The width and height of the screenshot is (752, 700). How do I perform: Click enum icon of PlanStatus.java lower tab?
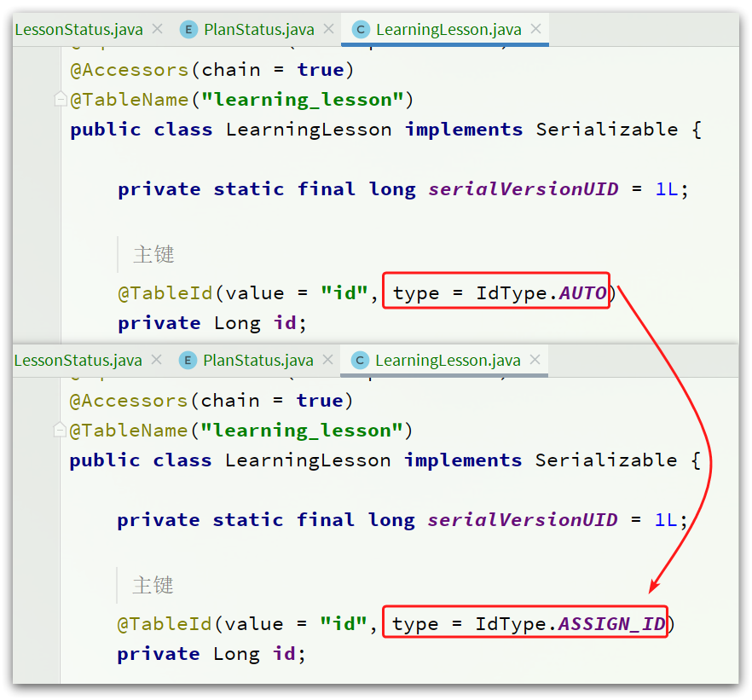point(188,361)
